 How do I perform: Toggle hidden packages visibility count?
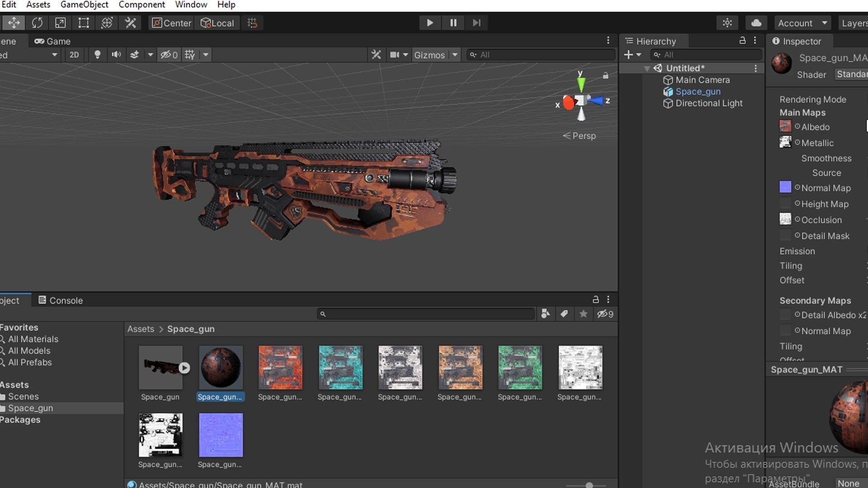point(605,314)
